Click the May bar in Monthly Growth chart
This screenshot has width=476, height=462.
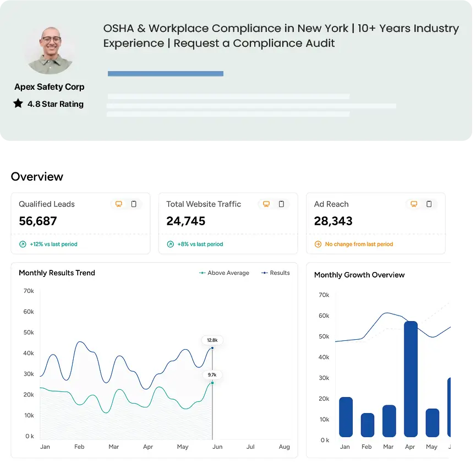click(x=433, y=423)
